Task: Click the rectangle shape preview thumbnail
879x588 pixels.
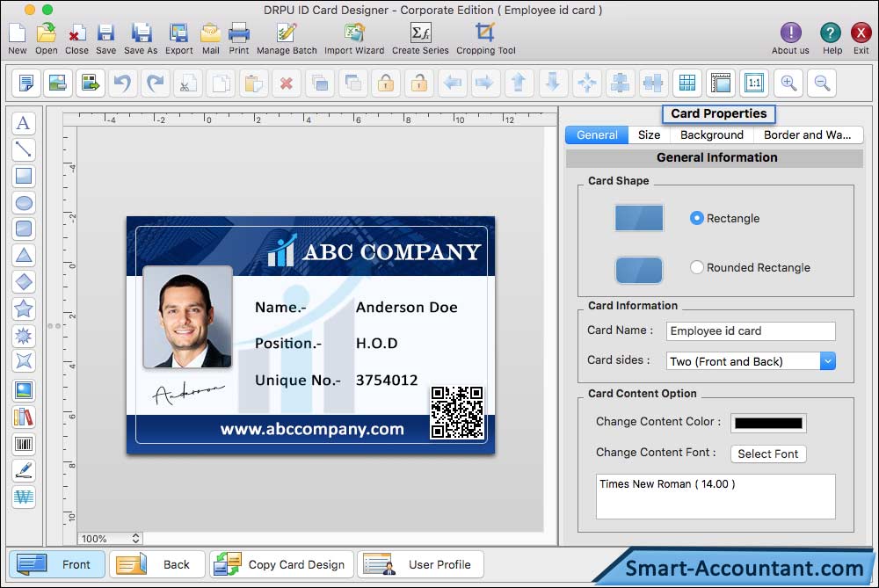Action: tap(638, 218)
